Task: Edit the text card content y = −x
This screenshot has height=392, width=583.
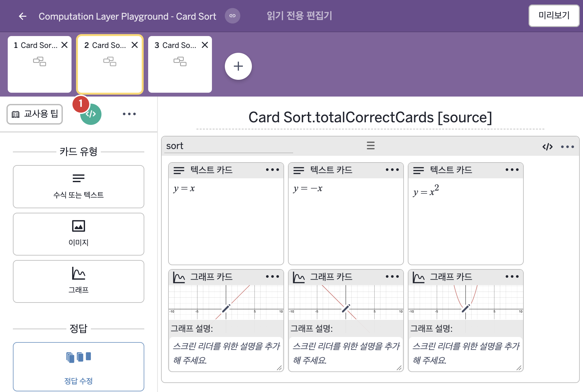Action: 346,221
